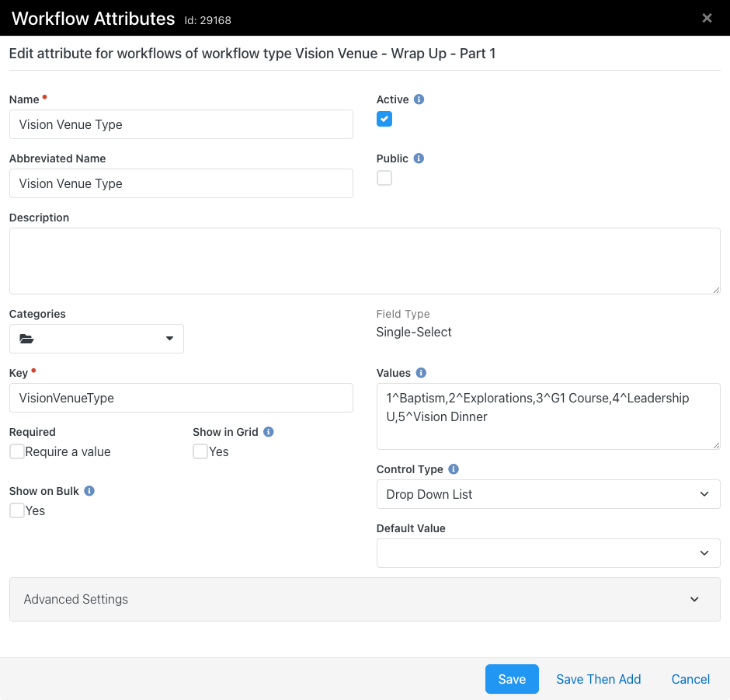This screenshot has height=700, width=730.
Task: Click into the Key input field
Action: (181, 398)
